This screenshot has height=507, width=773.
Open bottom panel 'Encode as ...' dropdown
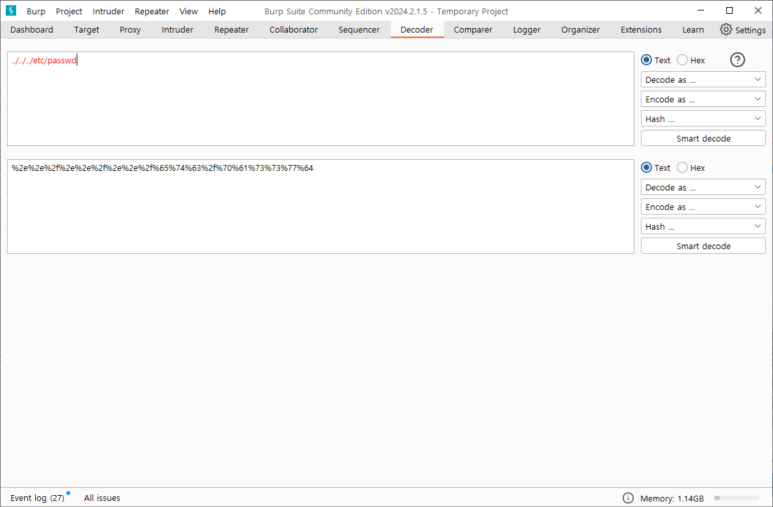pos(703,207)
